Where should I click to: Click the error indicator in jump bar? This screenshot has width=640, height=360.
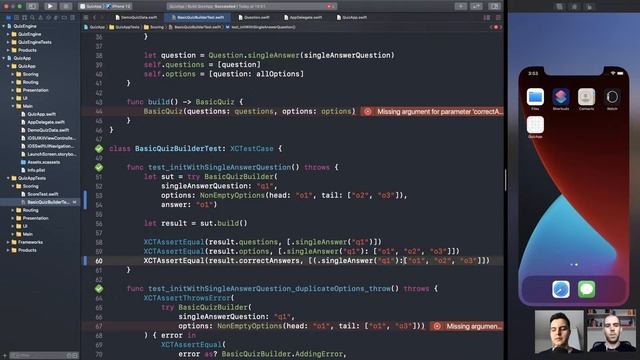tap(496, 27)
